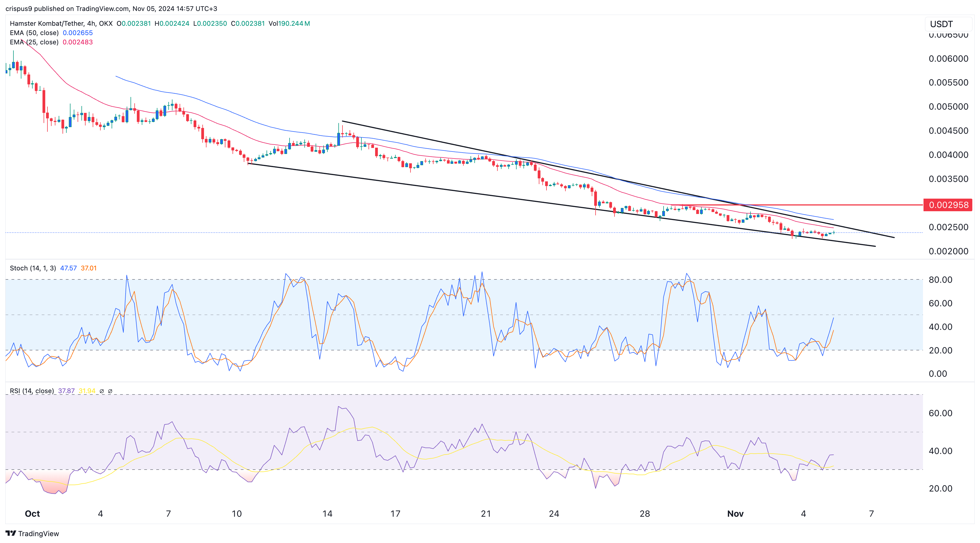Screen dimensions: 980x543
Task: Click the 0.002000 price axis label
Action: 948,251
